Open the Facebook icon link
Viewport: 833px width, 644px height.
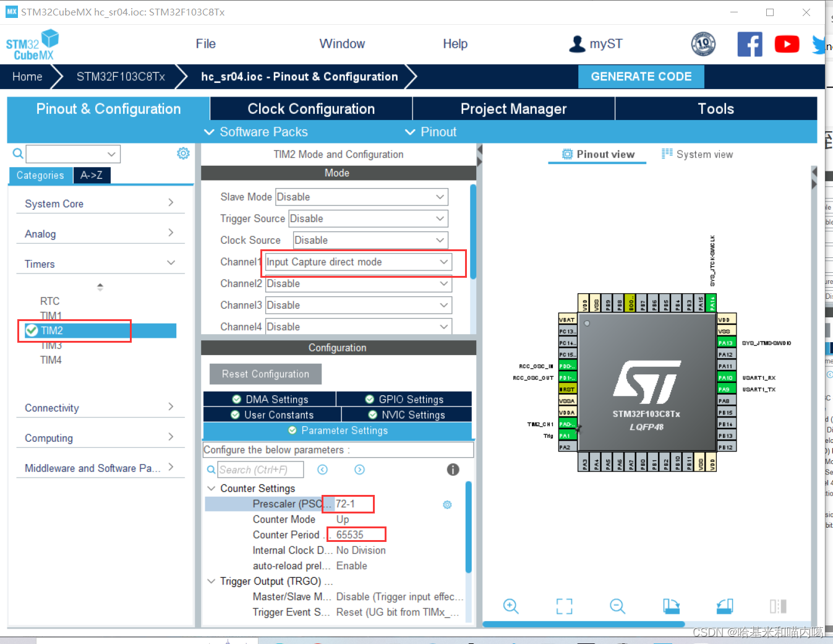[x=750, y=44]
